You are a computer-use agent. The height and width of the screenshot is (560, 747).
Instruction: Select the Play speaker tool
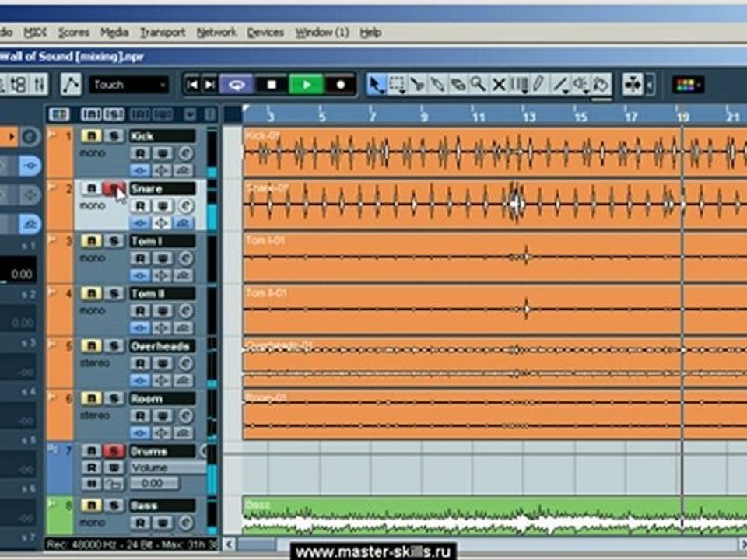[580, 85]
